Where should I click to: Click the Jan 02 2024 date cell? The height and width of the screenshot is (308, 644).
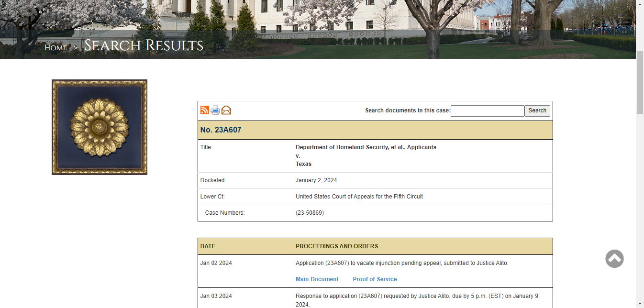(216, 263)
